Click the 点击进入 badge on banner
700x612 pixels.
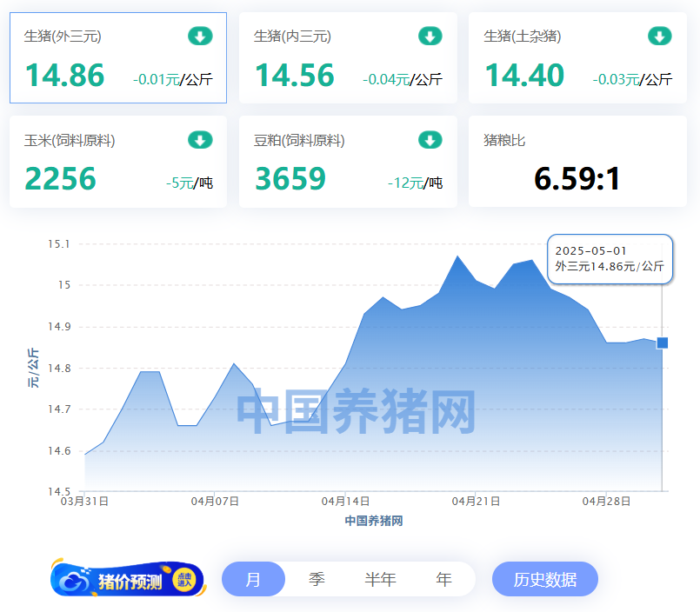coord(184,580)
